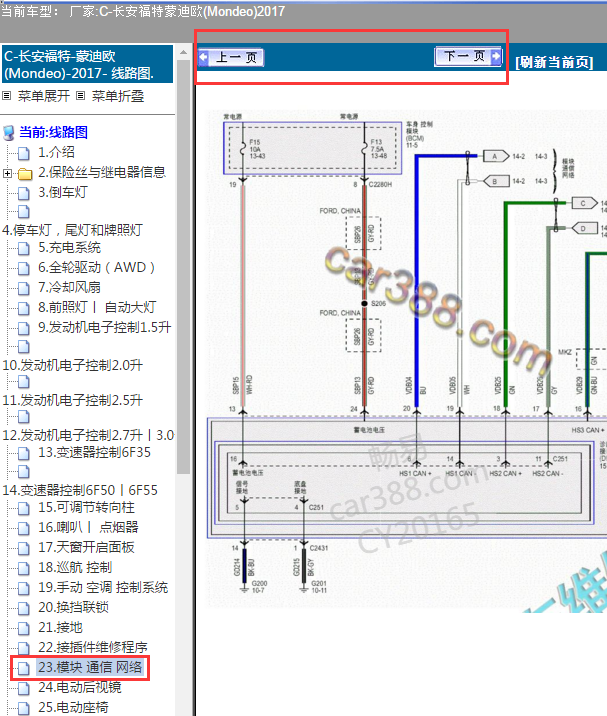
Task: Click document icon beside 24.电动后视镜
Action: coord(24,688)
